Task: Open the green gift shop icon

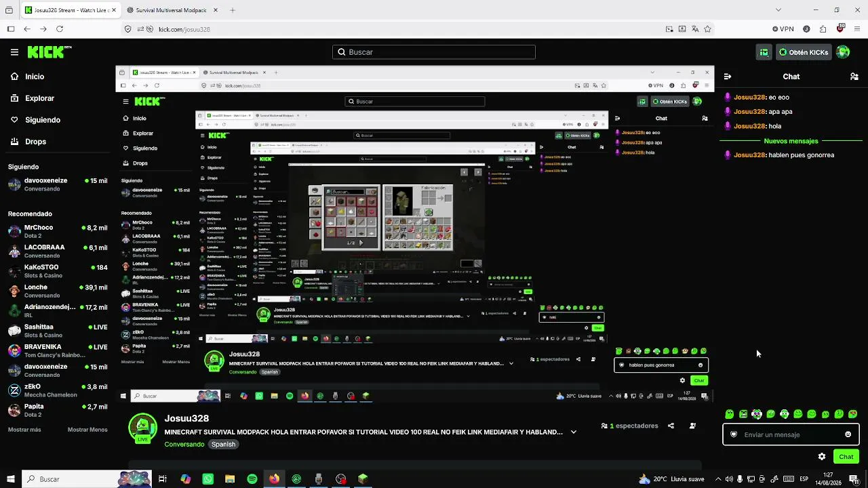Action: coord(764,52)
